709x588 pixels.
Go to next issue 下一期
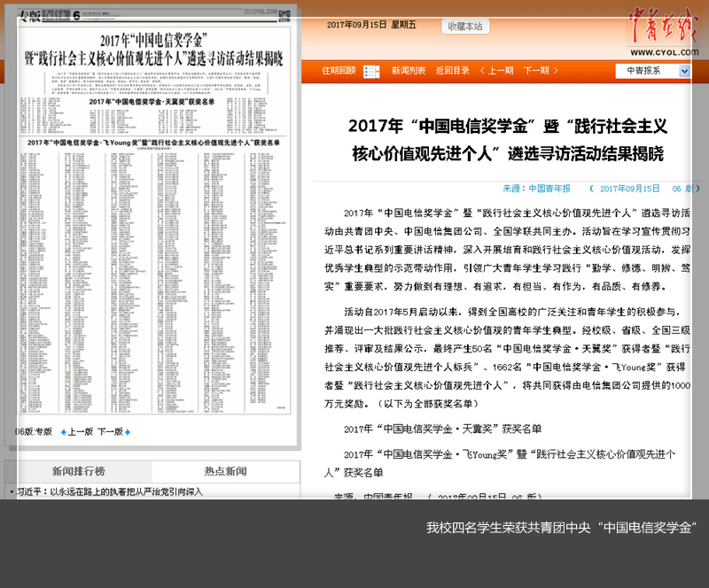(540, 71)
